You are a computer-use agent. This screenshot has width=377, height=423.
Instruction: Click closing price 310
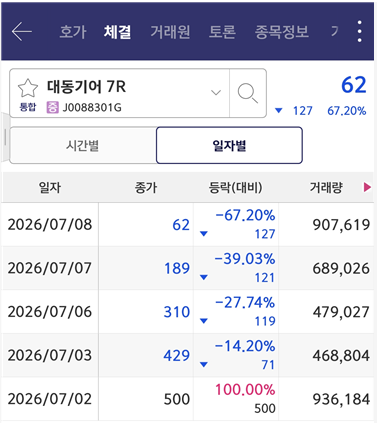point(177,312)
